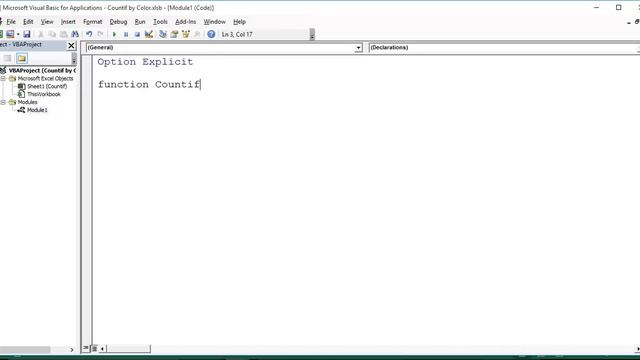640x360 pixels.
Task: Click the View Object icon in Project pane
Action: (8, 58)
